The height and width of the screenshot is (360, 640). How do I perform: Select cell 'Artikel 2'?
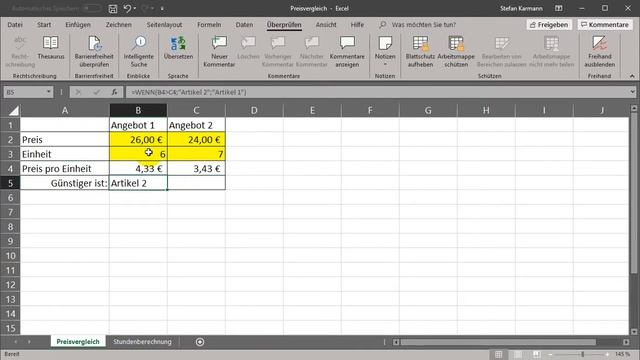(x=138, y=183)
